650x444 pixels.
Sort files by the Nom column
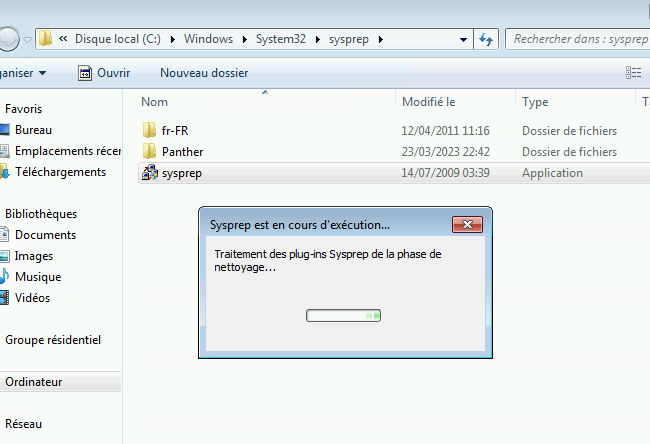coord(155,102)
